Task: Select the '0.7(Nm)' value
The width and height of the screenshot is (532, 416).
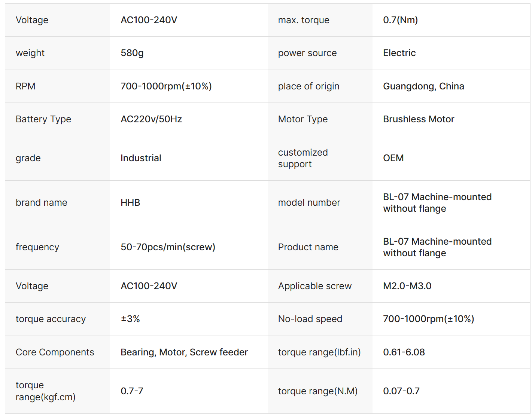Action: pyautogui.click(x=400, y=20)
